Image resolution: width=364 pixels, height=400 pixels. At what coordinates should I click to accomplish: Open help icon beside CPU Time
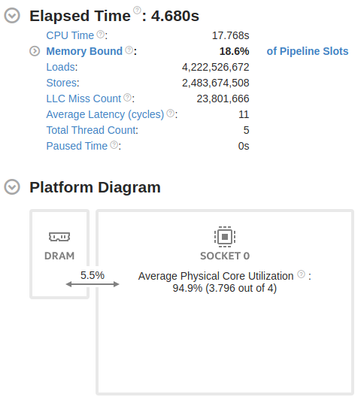[100, 34]
